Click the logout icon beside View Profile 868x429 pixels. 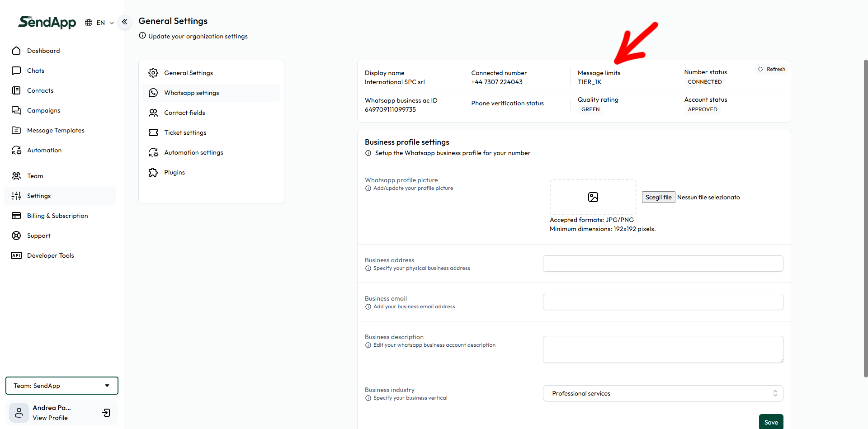106,413
